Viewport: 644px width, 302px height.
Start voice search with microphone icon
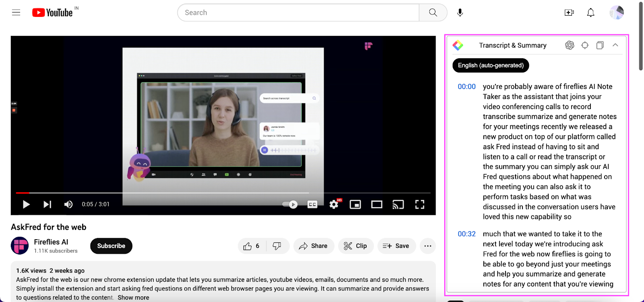(460, 12)
